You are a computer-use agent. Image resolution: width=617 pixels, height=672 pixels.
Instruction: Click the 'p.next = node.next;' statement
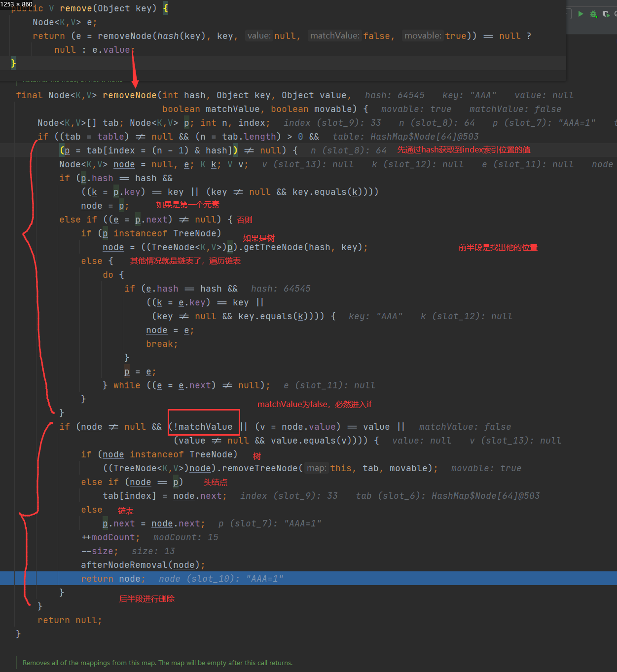point(154,523)
